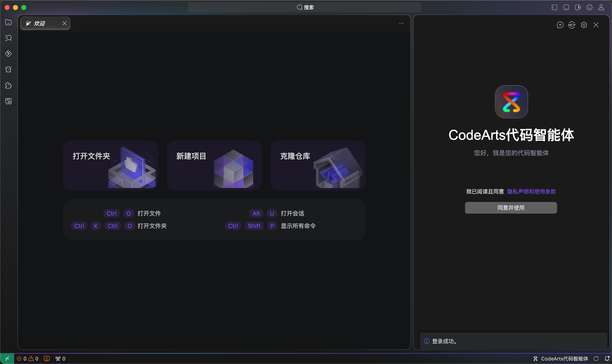Viewport: 612px width, 364px height.
Task: Click the 克隆仓库 card
Action: coord(318,165)
